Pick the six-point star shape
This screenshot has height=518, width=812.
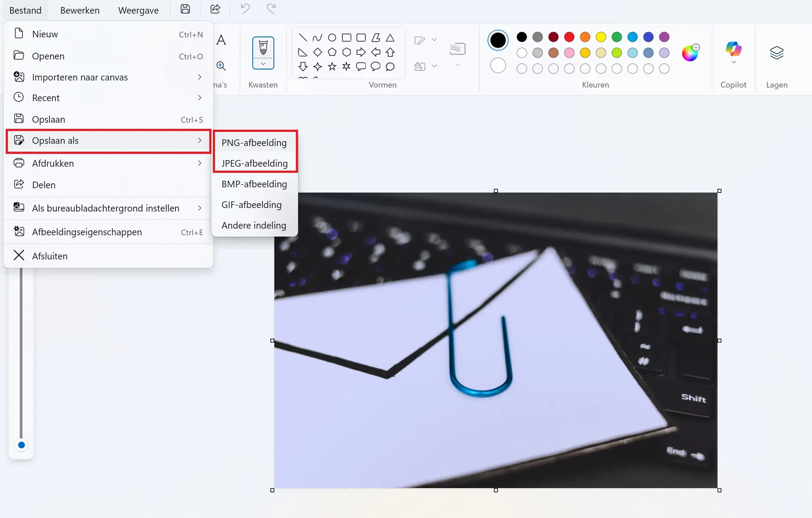pyautogui.click(x=346, y=66)
